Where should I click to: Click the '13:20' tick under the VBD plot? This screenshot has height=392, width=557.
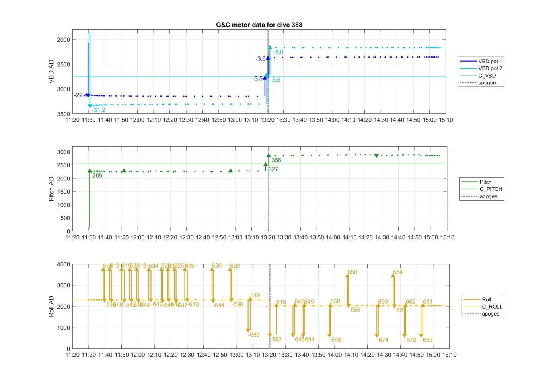267,120
